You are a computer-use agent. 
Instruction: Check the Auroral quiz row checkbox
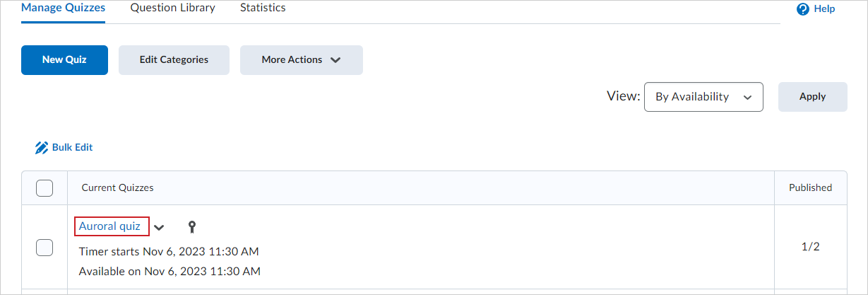(44, 248)
